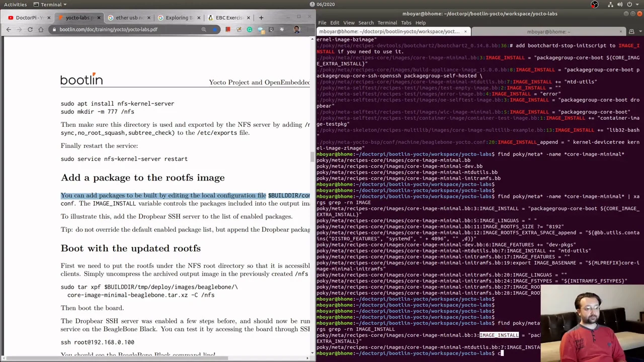Click 'sudo apt install nfs-kernel-server' command text
Screen dimensions: 644x362
[117, 104]
